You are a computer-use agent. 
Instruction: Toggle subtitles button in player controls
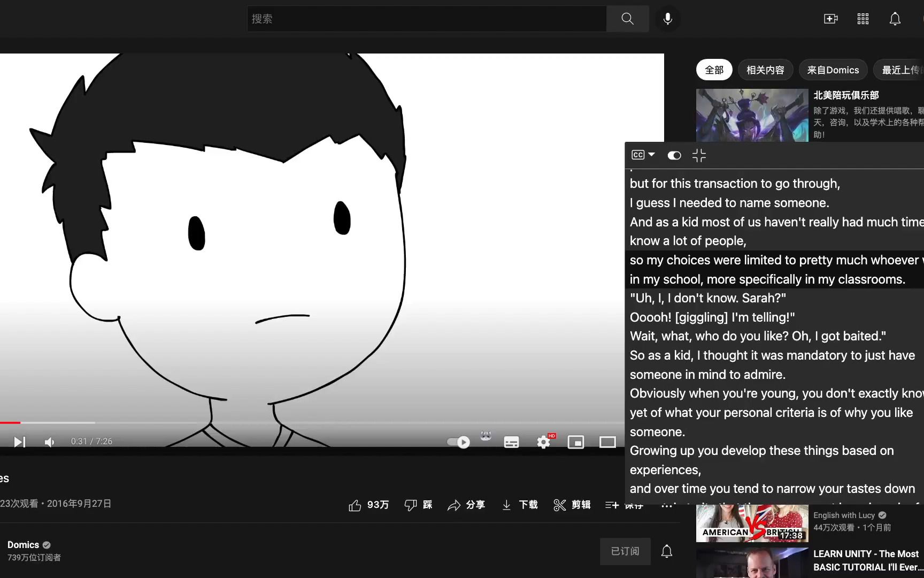coord(511,442)
